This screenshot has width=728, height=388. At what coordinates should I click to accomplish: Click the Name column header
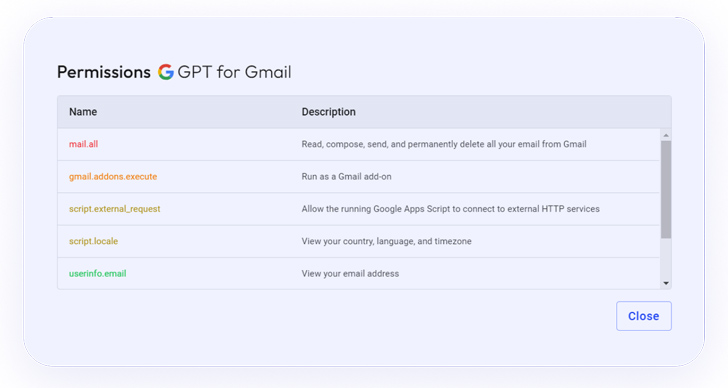83,112
